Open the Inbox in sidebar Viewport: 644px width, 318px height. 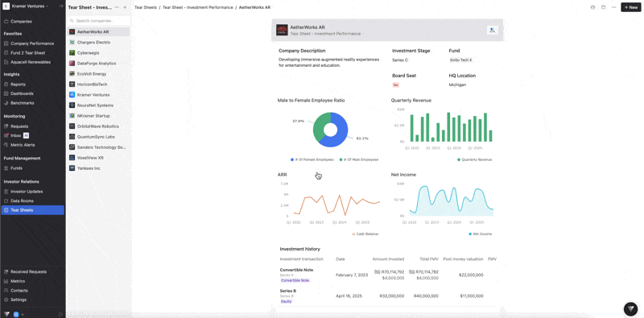[x=15, y=135]
